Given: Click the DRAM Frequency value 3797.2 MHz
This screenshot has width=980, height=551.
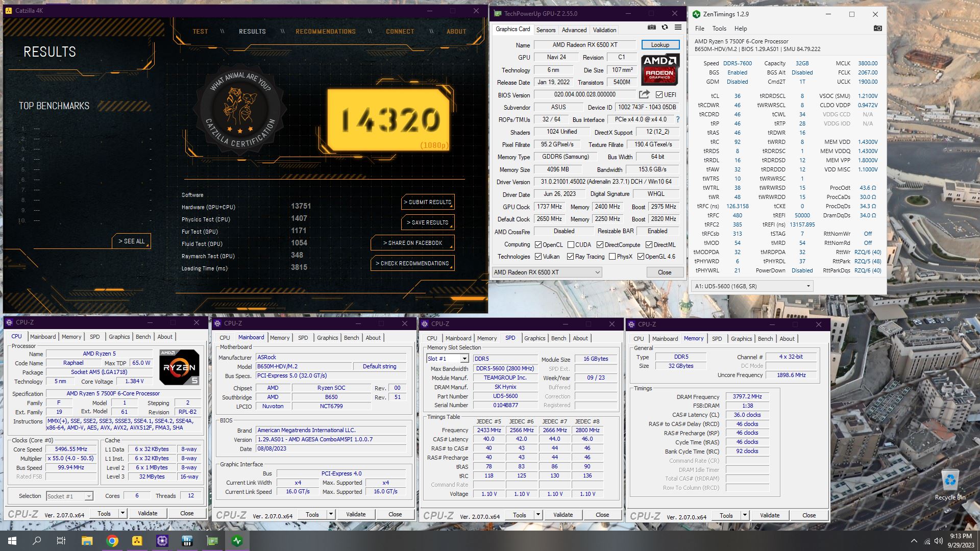Looking at the screenshot, I should click(747, 396).
